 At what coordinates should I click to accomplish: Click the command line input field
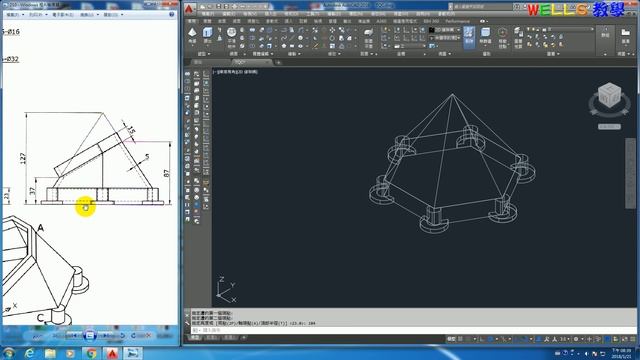(x=412, y=330)
